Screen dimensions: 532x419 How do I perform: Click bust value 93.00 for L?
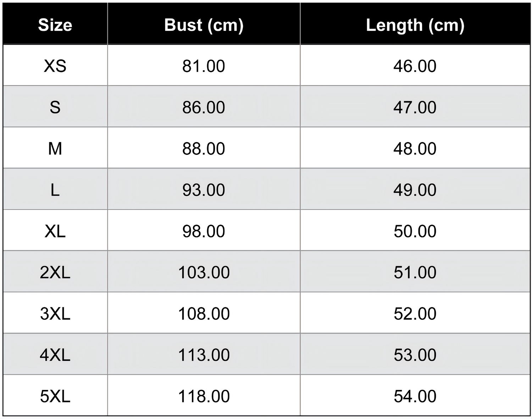pyautogui.click(x=204, y=190)
